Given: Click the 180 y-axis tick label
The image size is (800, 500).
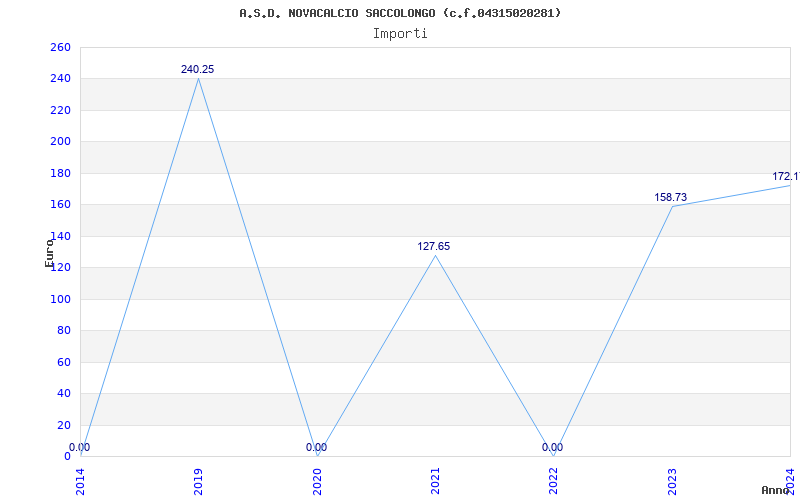Looking at the screenshot, I should click(x=60, y=173).
